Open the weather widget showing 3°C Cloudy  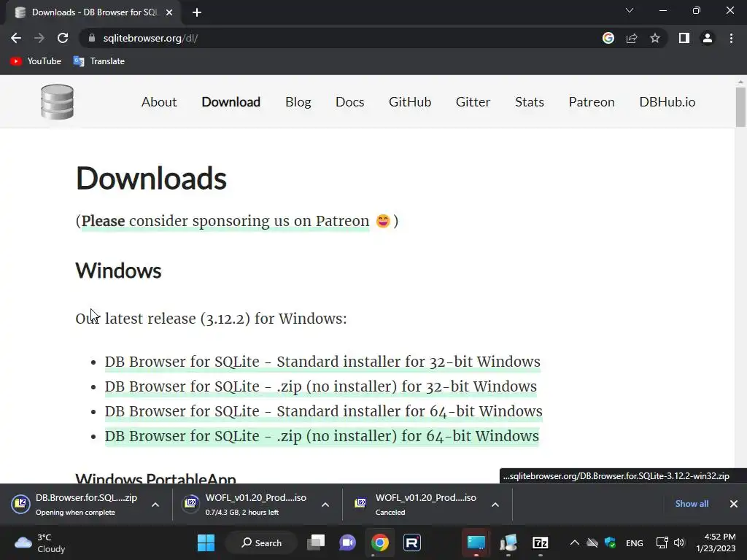click(40, 542)
